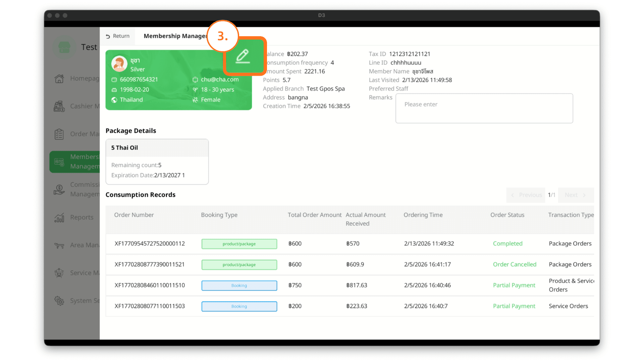The width and height of the screenshot is (644, 362).
Task: Switch to the Membership Manager tab
Action: click(x=175, y=36)
